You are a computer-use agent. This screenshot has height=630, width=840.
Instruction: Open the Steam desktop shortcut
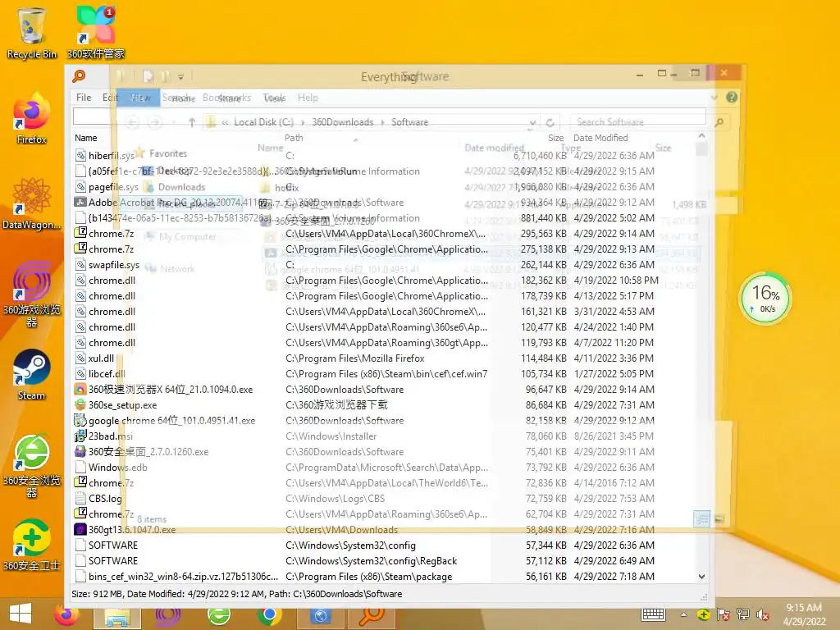[x=32, y=374]
